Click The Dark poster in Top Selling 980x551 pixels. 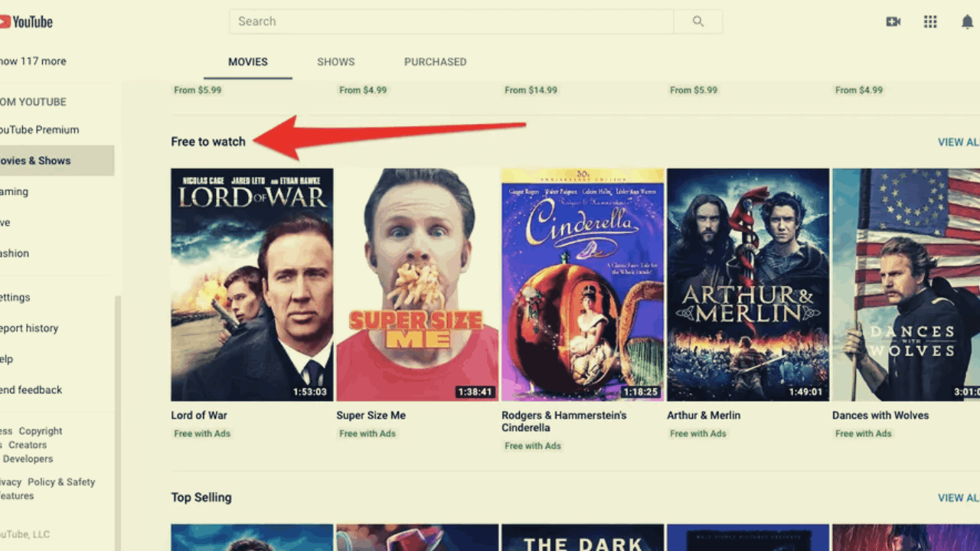(583, 537)
